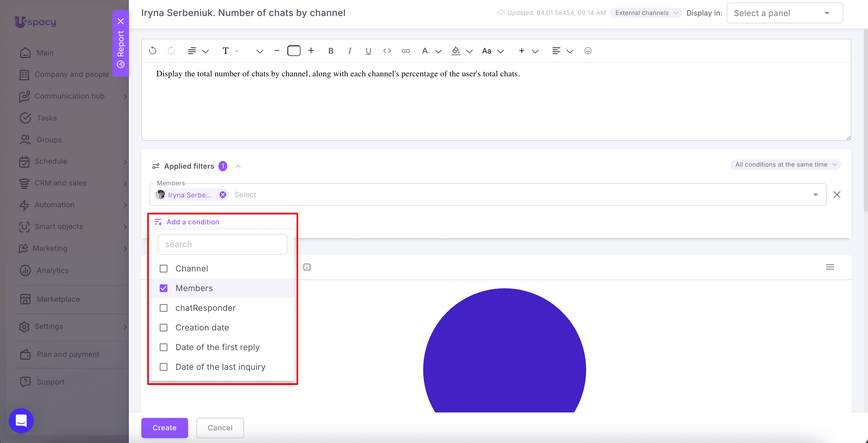Click the code block icon
This screenshot has height=443, width=868.
(x=387, y=51)
